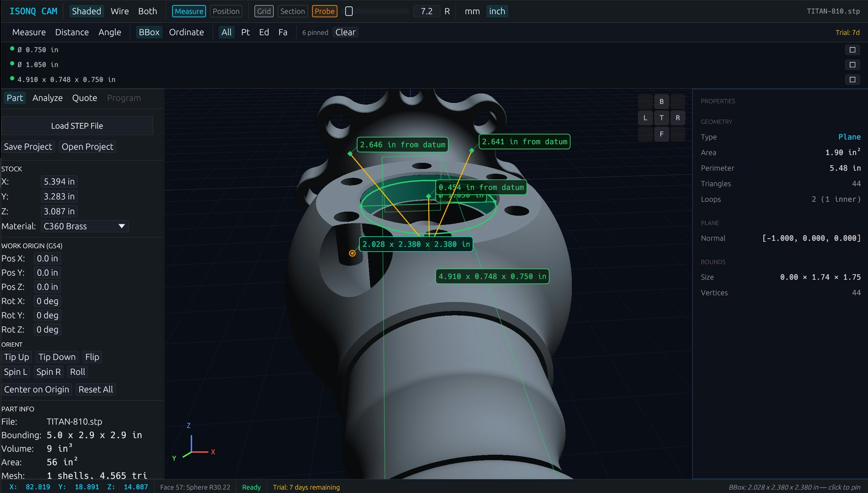This screenshot has height=493, width=868.
Task: Click Reset All
Action: click(x=96, y=389)
